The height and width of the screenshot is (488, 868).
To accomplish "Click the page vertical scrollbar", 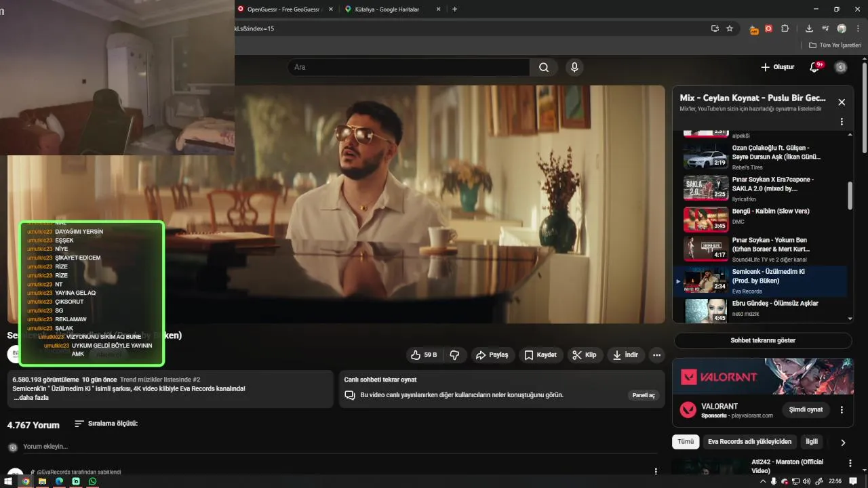I will click(x=865, y=108).
